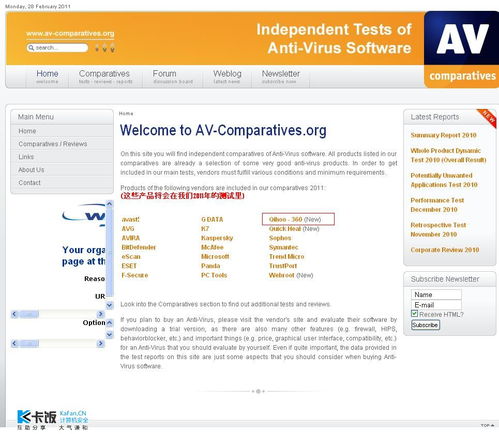Toggle the Receive HTML checkbox

pyautogui.click(x=414, y=313)
